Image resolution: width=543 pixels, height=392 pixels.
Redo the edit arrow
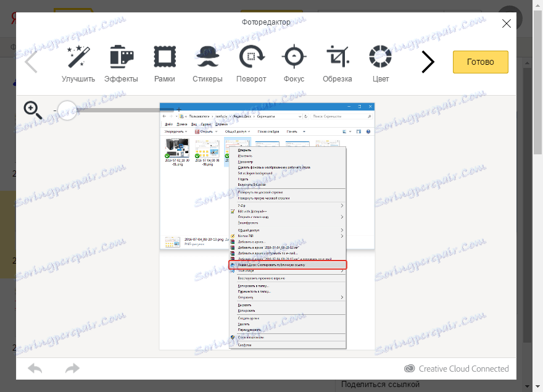[x=72, y=369]
